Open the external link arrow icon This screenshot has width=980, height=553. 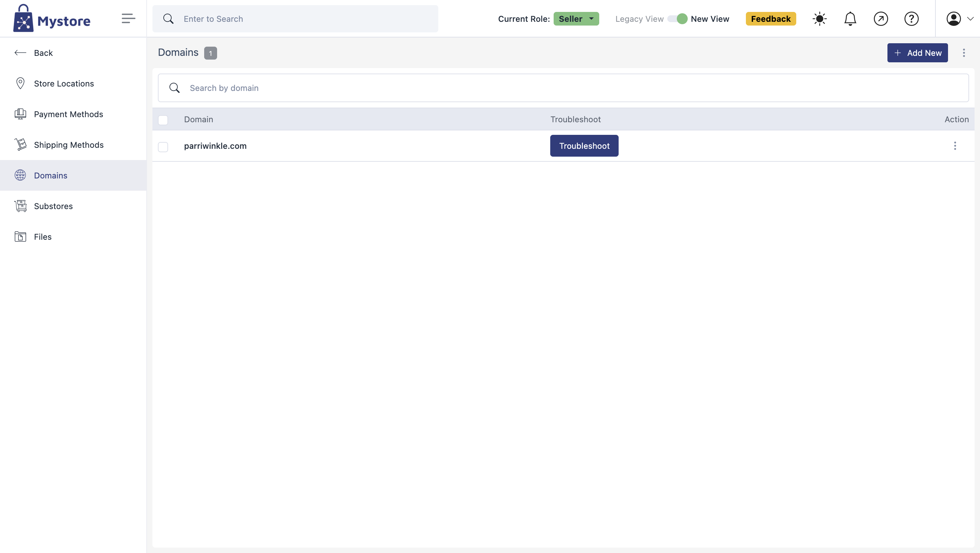[881, 19]
